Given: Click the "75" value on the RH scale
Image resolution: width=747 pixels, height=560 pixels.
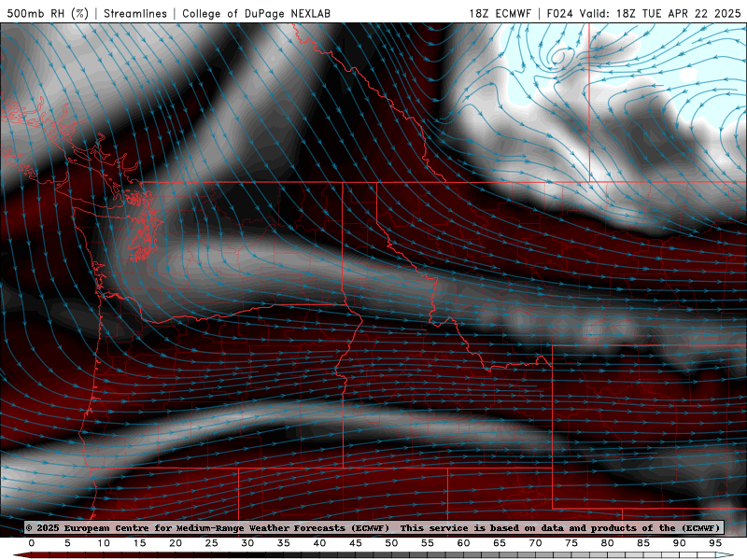Looking at the screenshot, I should (x=571, y=543).
